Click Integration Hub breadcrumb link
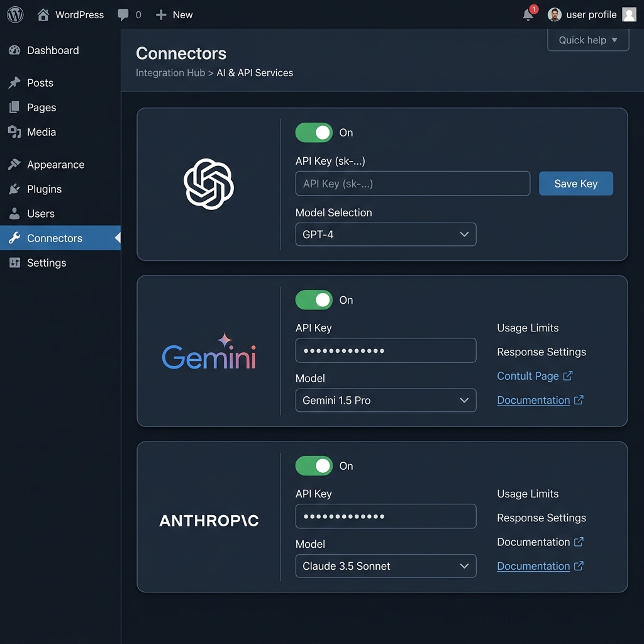The height and width of the screenshot is (644, 644). pos(170,73)
